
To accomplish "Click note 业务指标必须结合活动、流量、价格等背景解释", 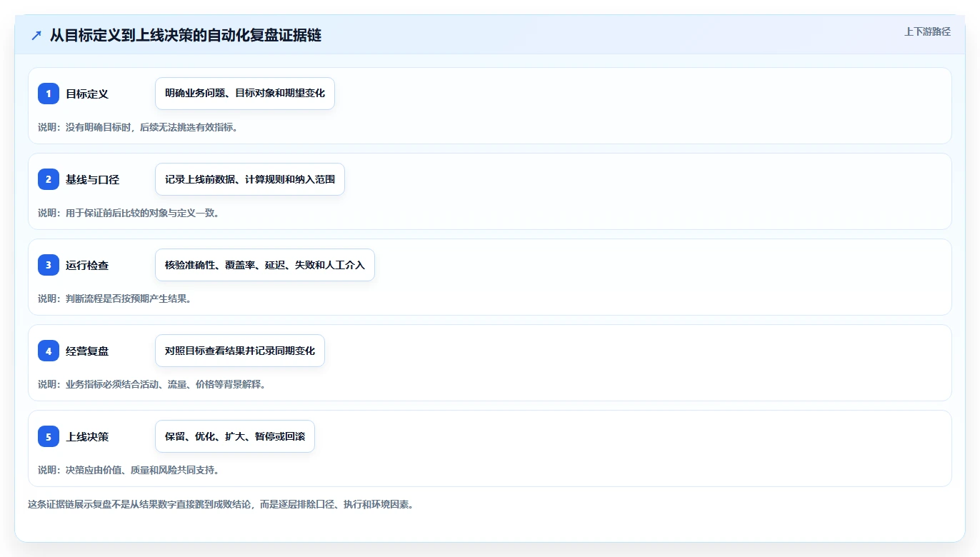I will coord(152,384).
